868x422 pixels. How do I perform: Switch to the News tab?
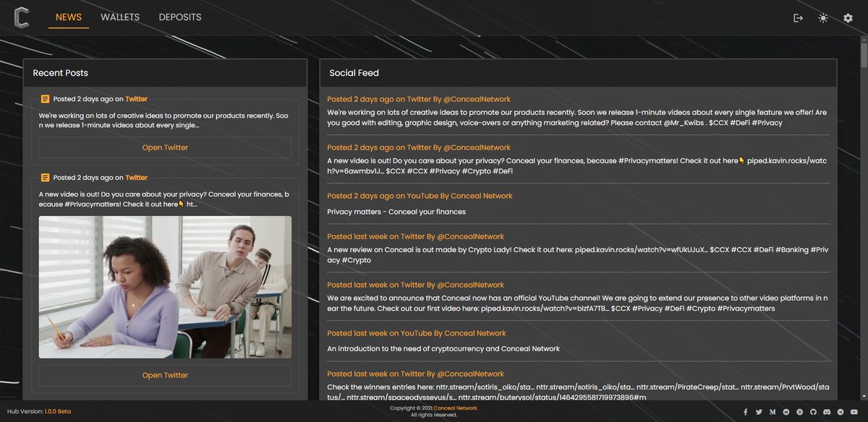(x=69, y=17)
